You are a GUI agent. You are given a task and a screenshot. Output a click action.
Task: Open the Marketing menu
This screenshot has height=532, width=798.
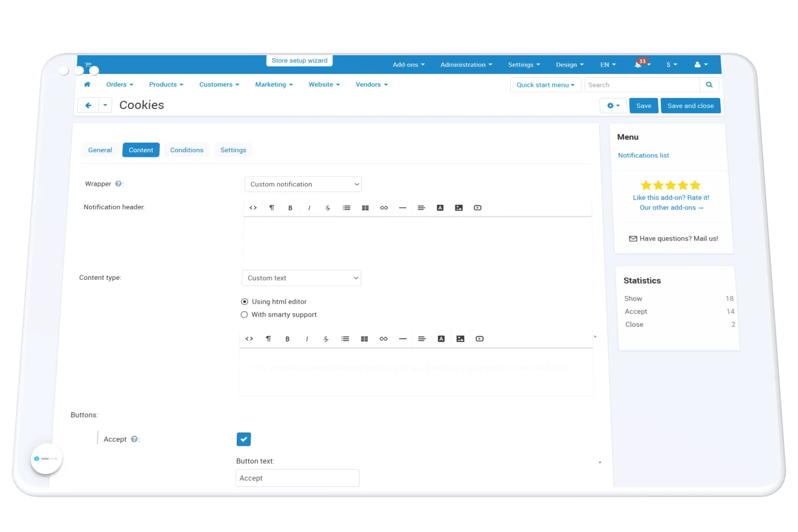click(273, 85)
